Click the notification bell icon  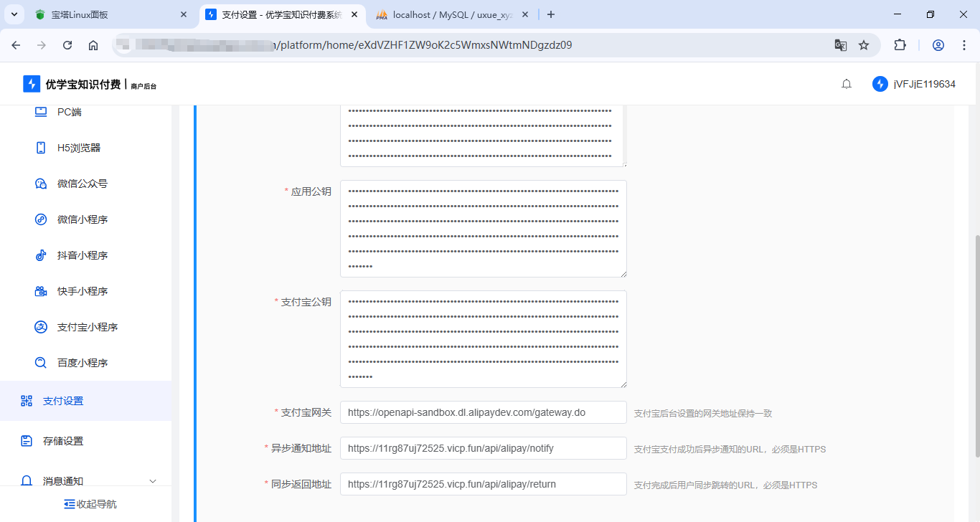tap(847, 84)
